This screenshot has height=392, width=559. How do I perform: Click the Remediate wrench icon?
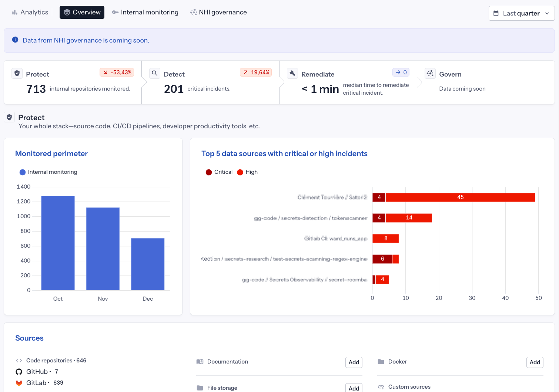tap(292, 73)
